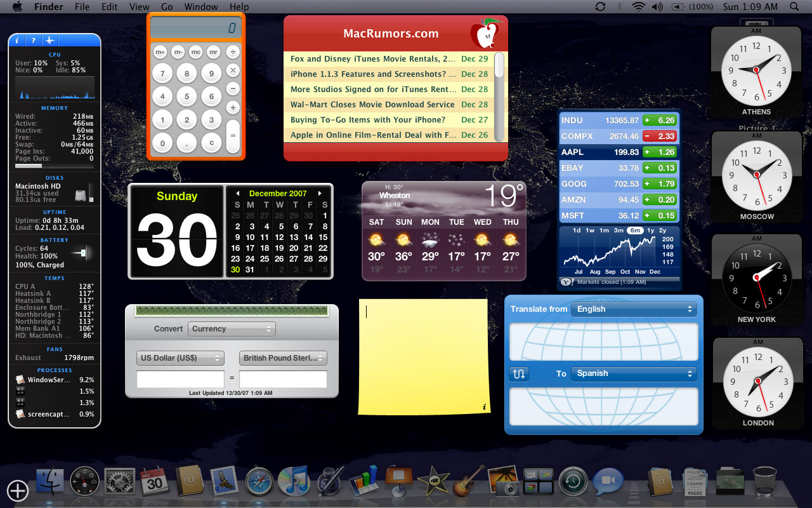Image resolution: width=812 pixels, height=508 pixels.
Task: Open the File menu
Action: point(82,7)
